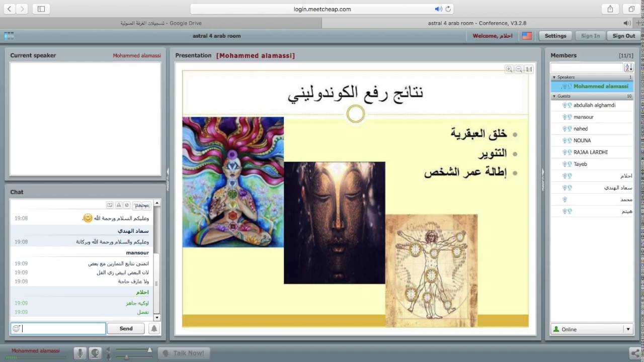The image size is (644, 362).
Task: Choose language via the US flag icon
Action: coord(527,36)
